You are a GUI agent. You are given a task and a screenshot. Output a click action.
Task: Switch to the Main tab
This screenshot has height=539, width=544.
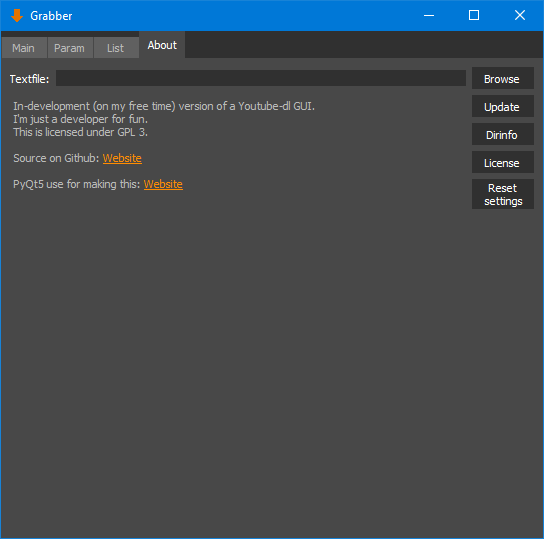coord(24,48)
